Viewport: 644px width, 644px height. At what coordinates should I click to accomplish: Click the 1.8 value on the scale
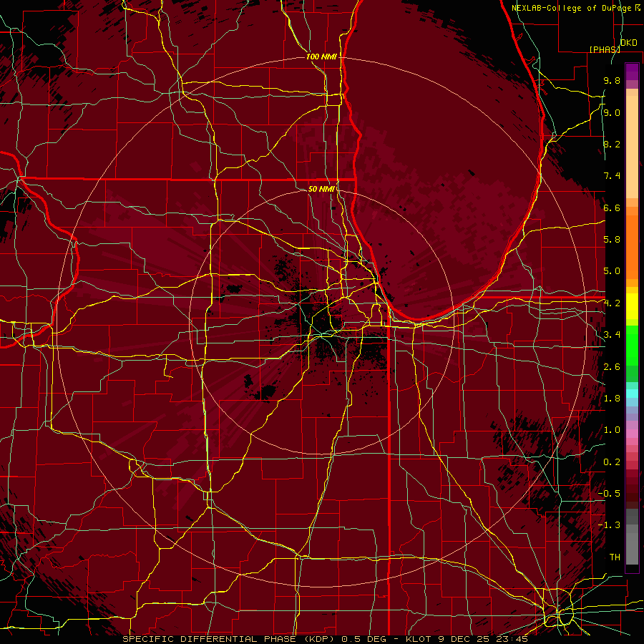[x=612, y=399]
